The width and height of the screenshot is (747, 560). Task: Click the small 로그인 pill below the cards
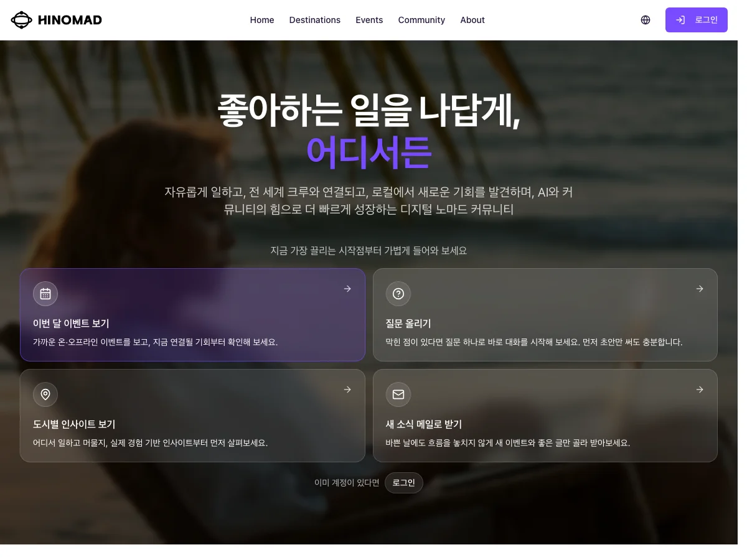[x=404, y=483]
